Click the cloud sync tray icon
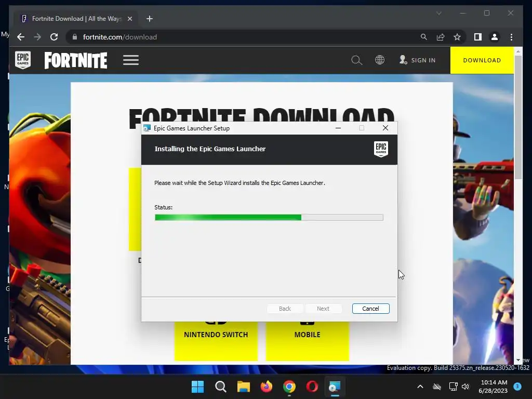Screen dimensions: 532x399 [437, 387]
